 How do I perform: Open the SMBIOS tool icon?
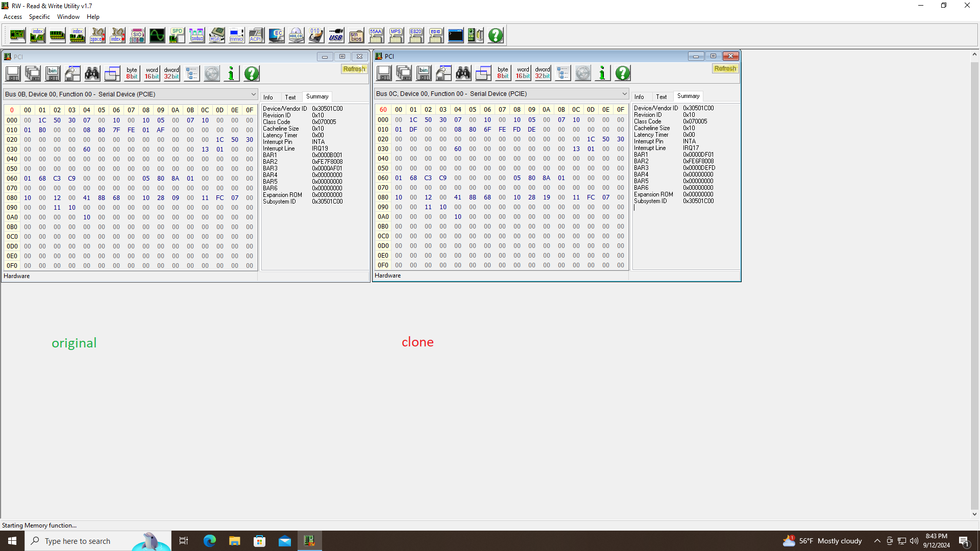tap(356, 35)
